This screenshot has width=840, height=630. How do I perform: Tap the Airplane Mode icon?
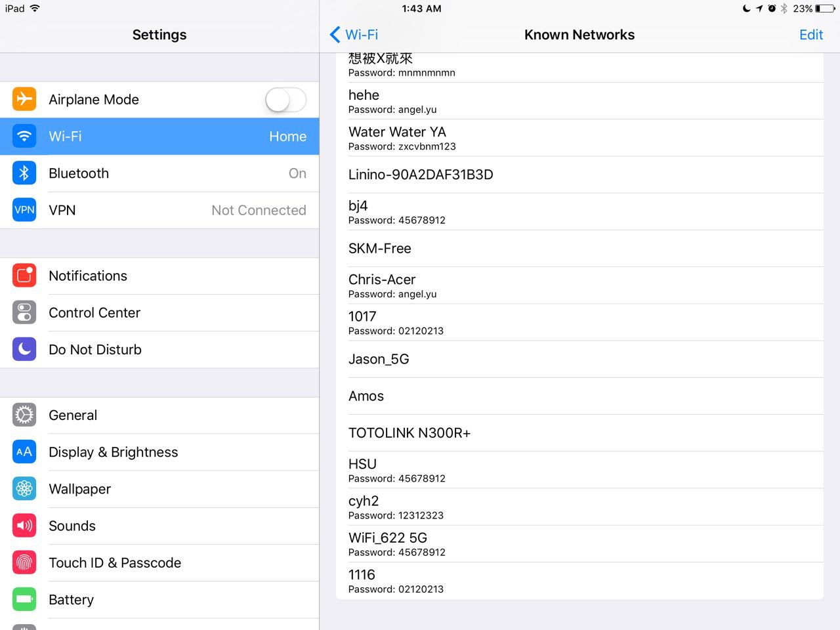point(24,99)
